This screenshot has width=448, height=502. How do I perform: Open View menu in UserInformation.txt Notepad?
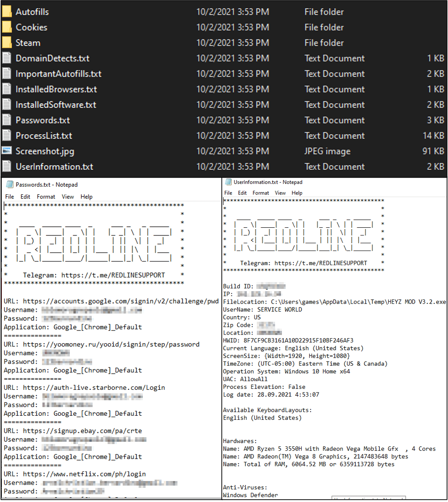tap(281, 193)
